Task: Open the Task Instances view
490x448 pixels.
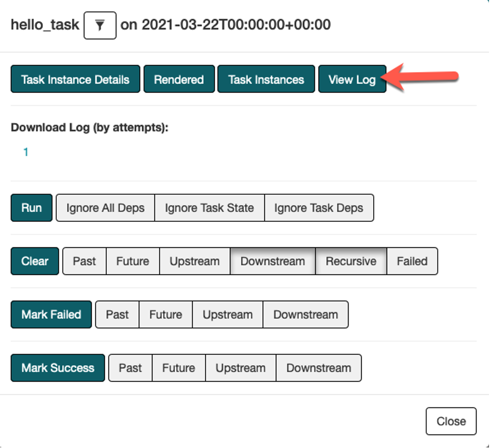Action: [x=266, y=79]
